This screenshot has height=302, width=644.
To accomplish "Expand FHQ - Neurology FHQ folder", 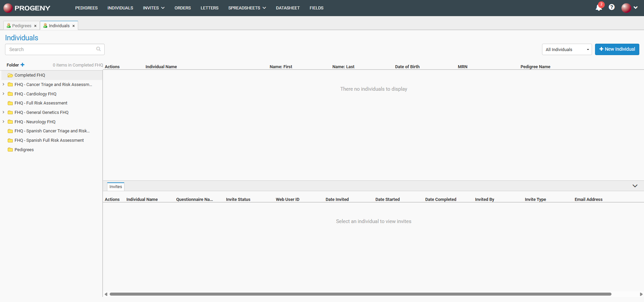I will [3, 122].
